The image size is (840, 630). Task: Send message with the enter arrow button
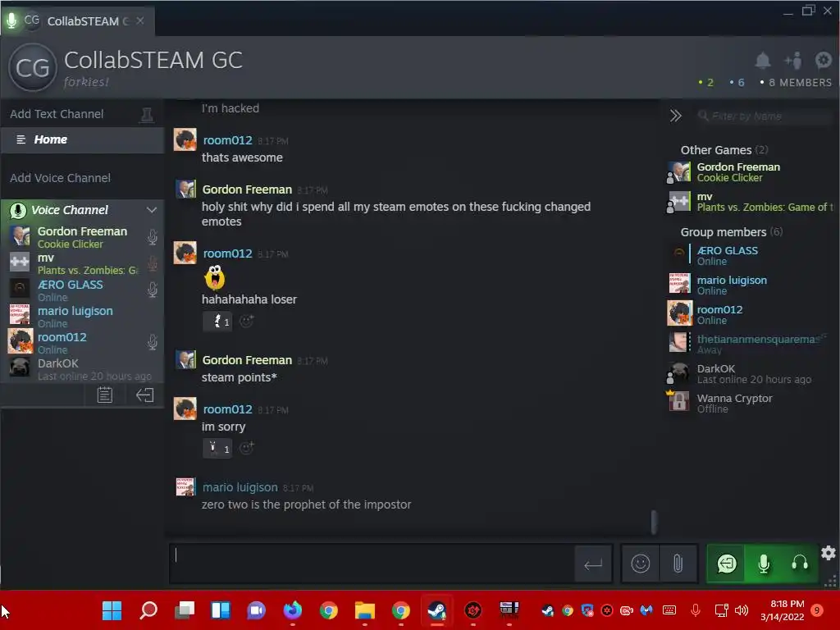tap(593, 564)
